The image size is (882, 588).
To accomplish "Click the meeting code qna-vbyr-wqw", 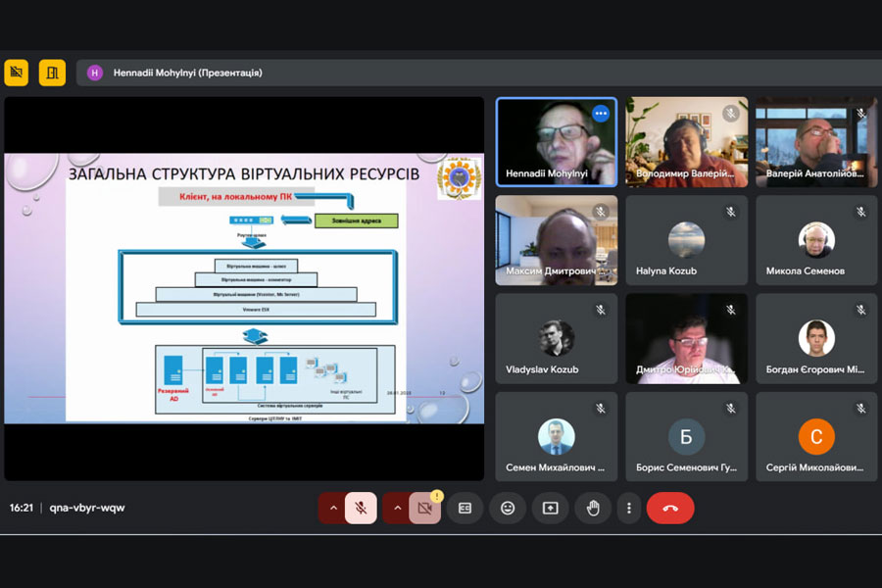I will click(x=87, y=508).
